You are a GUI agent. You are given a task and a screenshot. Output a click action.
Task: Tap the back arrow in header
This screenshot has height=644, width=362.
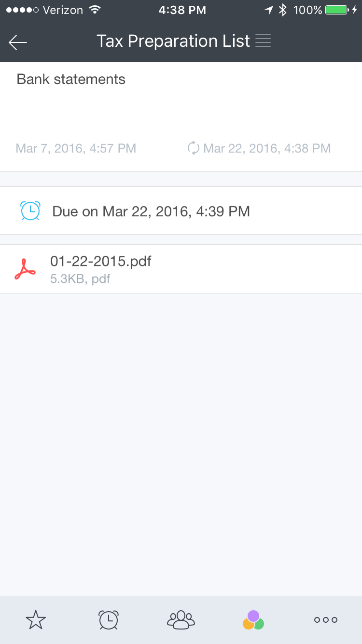coord(18,42)
